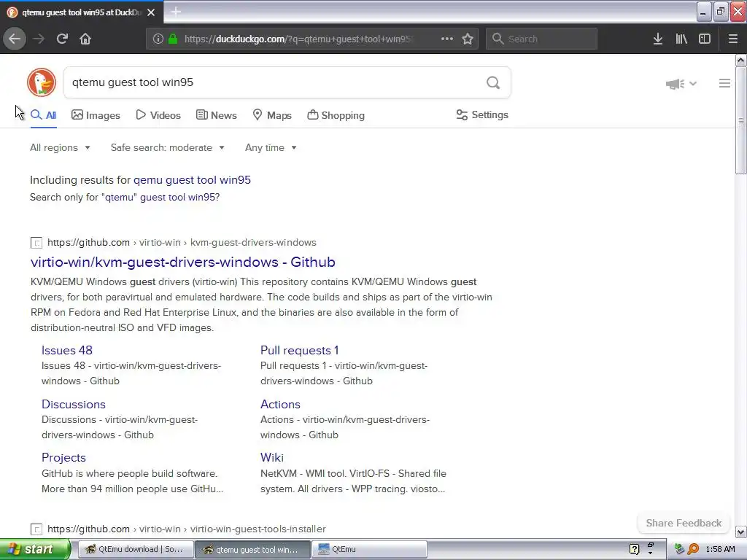Screen dimensions: 747x560
Task: Follow the qemu guest tool win95 suggestion
Action: pyautogui.click(x=192, y=180)
